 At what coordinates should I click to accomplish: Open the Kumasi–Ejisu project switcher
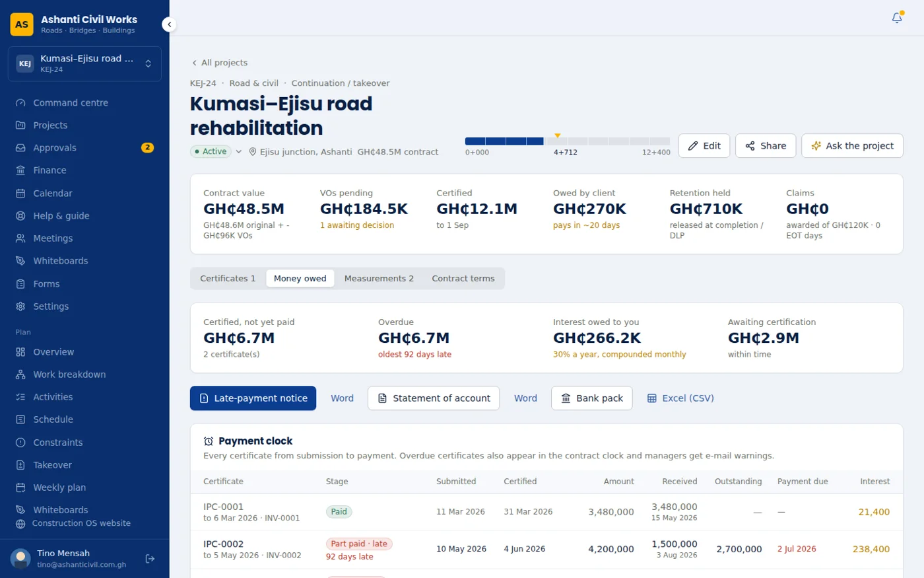84,64
